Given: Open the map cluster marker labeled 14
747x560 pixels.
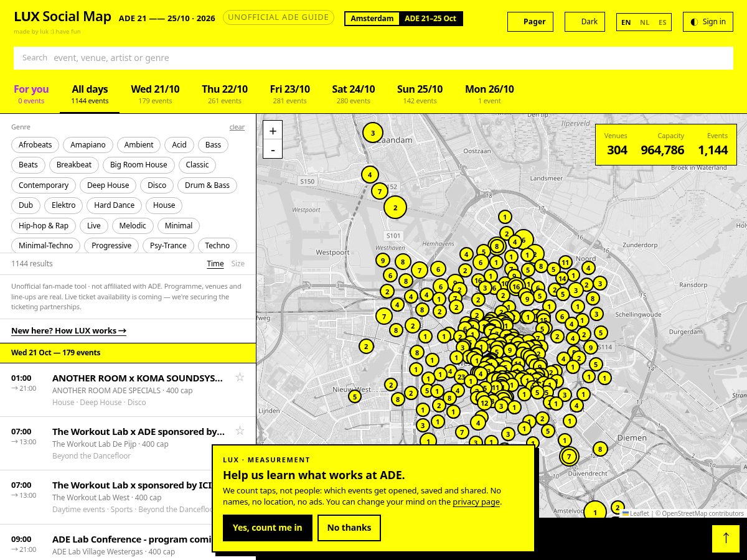Looking at the screenshot, I should 562,278.
